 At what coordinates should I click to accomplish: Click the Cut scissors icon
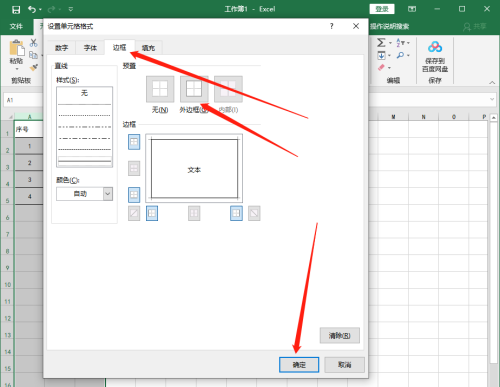click(33, 43)
